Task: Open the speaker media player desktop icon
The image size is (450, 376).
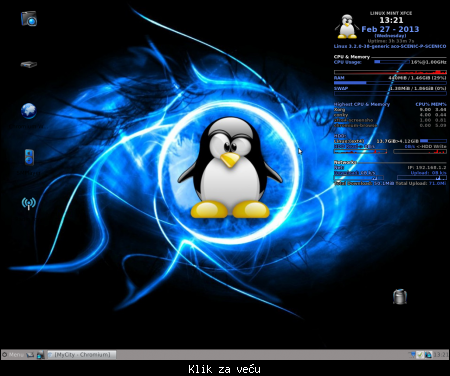Action: [x=29, y=157]
